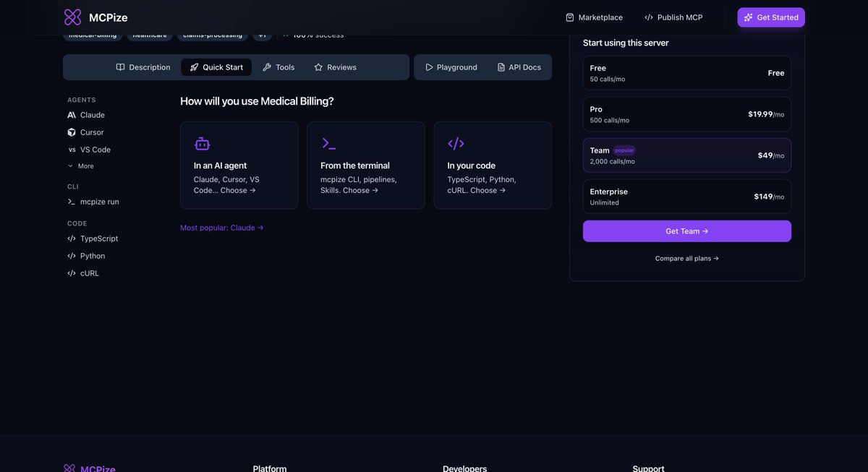This screenshot has height=472, width=868.
Task: Click the claims-processing tag
Action: tap(213, 35)
